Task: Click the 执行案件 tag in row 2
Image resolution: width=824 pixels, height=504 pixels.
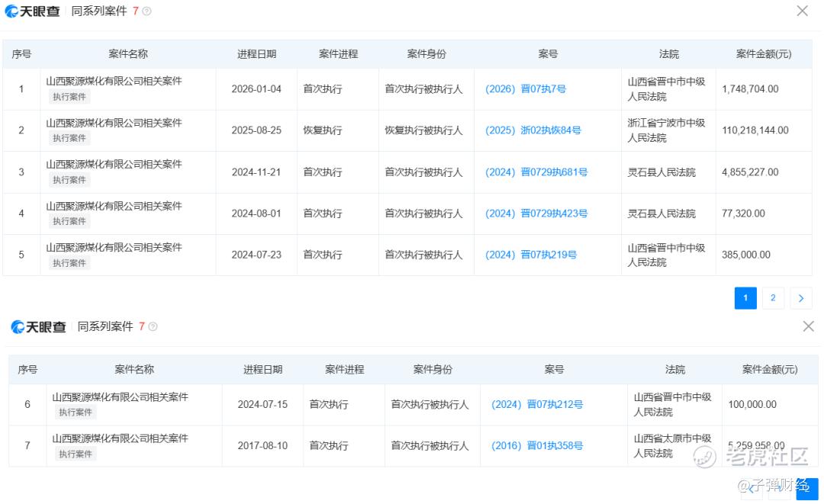Action: 69,138
